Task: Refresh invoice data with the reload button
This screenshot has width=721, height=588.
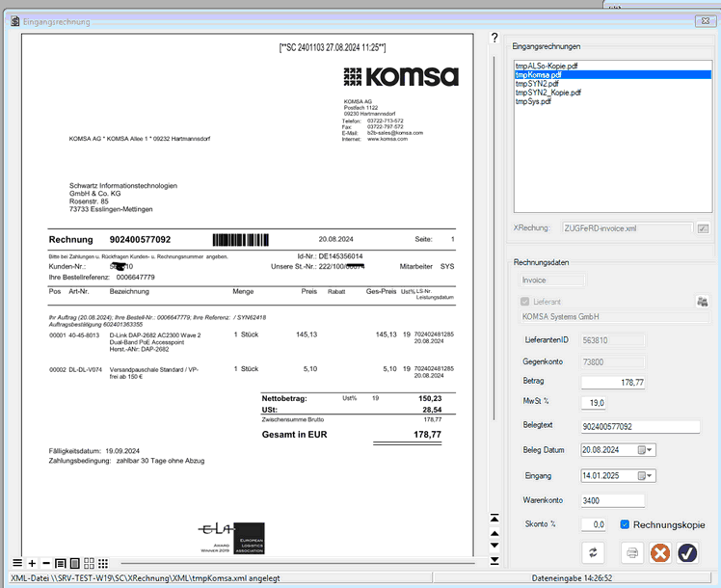Action: [593, 552]
